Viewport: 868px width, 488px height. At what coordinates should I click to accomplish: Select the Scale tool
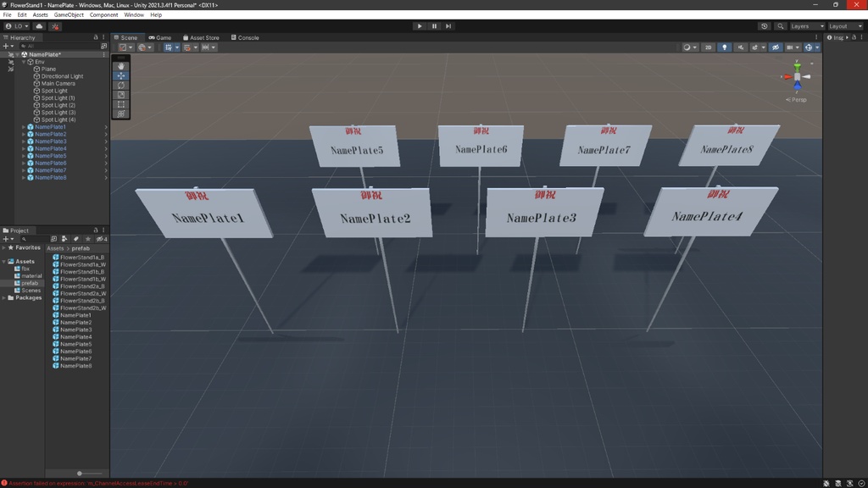coord(120,95)
